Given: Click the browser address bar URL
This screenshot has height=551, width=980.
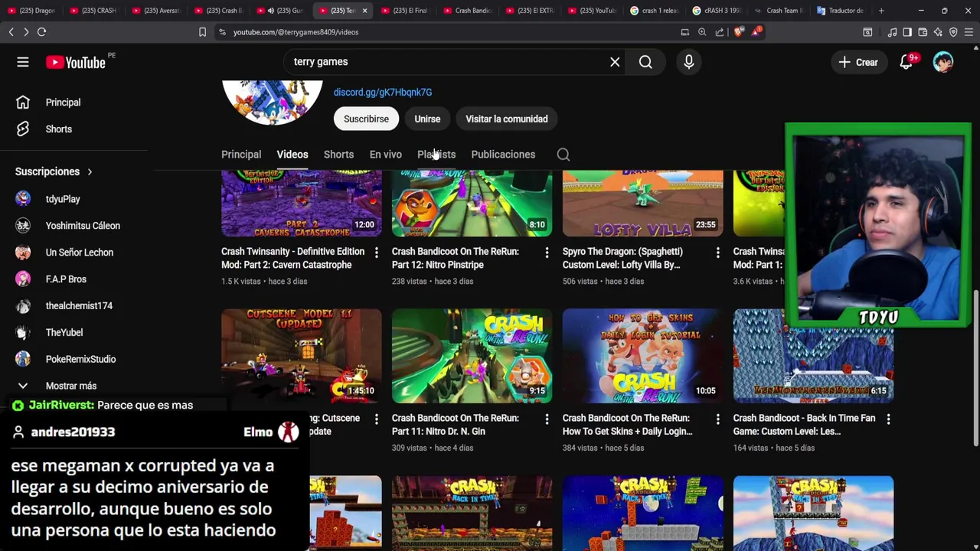Looking at the screenshot, I should pyautogui.click(x=296, y=32).
